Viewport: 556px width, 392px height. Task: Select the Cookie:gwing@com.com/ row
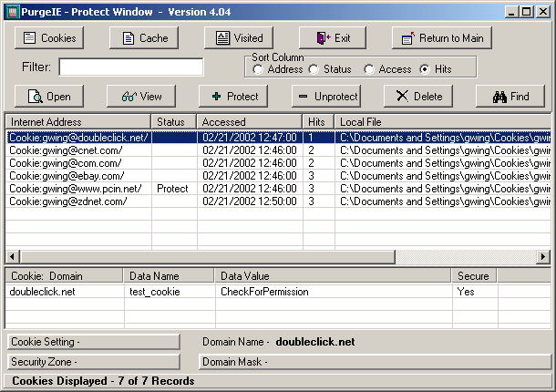tap(278, 163)
